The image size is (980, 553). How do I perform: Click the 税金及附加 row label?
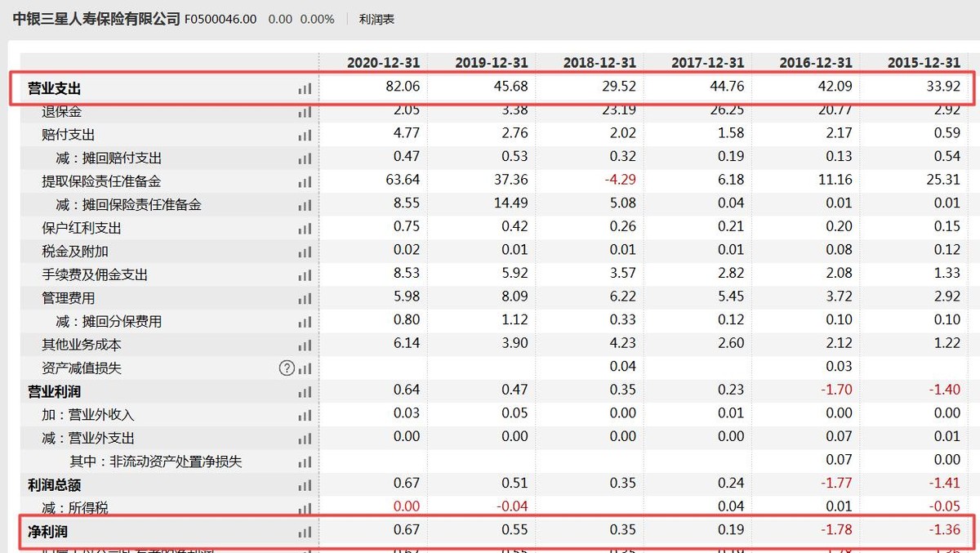pyautogui.click(x=75, y=252)
